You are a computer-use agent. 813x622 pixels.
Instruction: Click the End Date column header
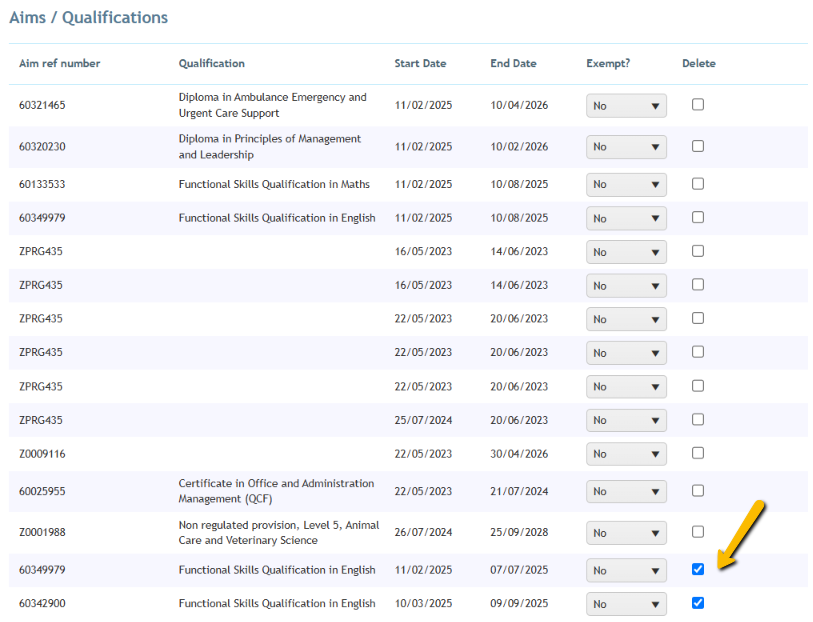click(513, 63)
